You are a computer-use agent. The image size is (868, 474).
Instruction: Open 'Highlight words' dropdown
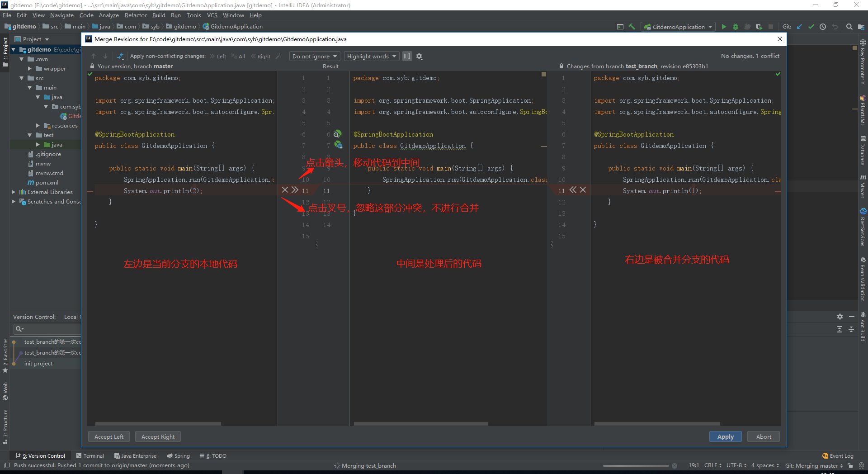pyautogui.click(x=372, y=57)
